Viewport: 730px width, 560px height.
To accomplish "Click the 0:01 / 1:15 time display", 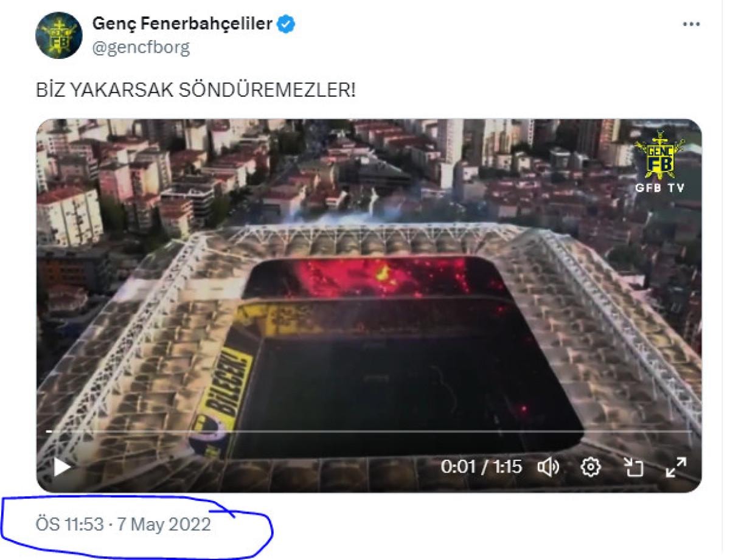I will coord(481,467).
